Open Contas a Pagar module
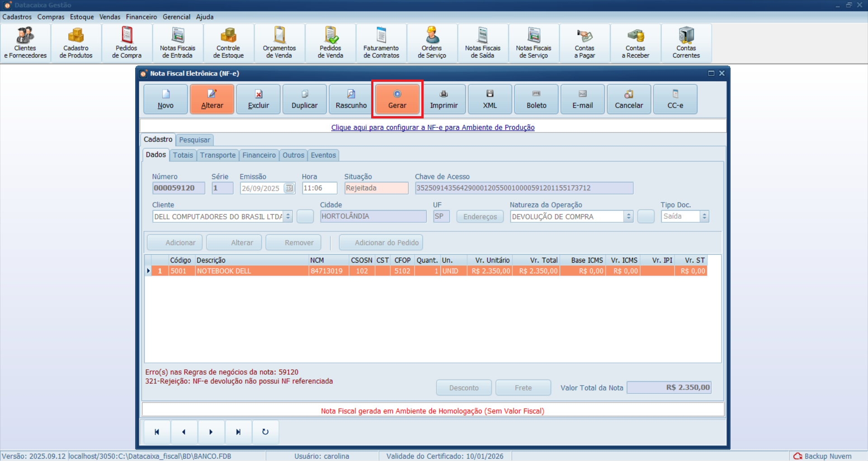Image resolution: width=868 pixels, height=461 pixels. click(x=585, y=43)
